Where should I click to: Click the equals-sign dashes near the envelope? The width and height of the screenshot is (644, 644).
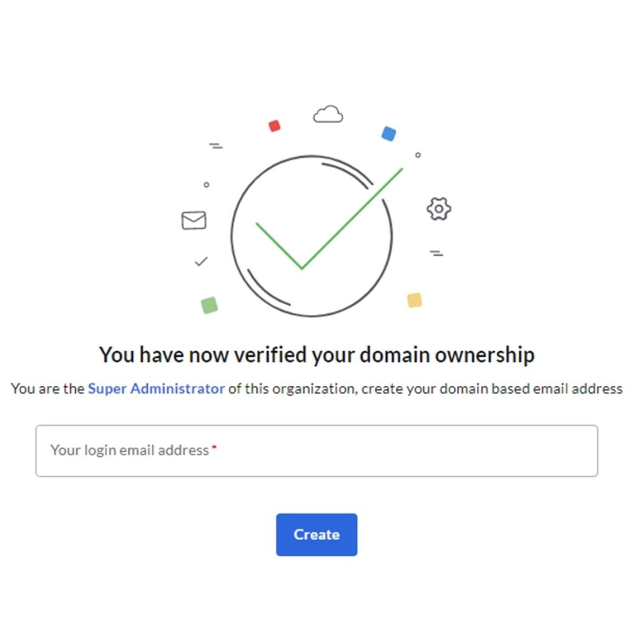pyautogui.click(x=216, y=145)
